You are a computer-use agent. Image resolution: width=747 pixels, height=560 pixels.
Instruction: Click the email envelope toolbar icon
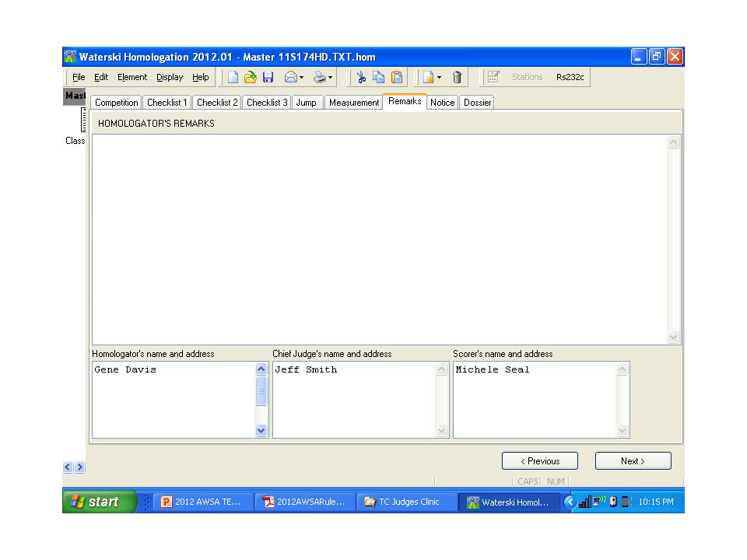[290, 77]
